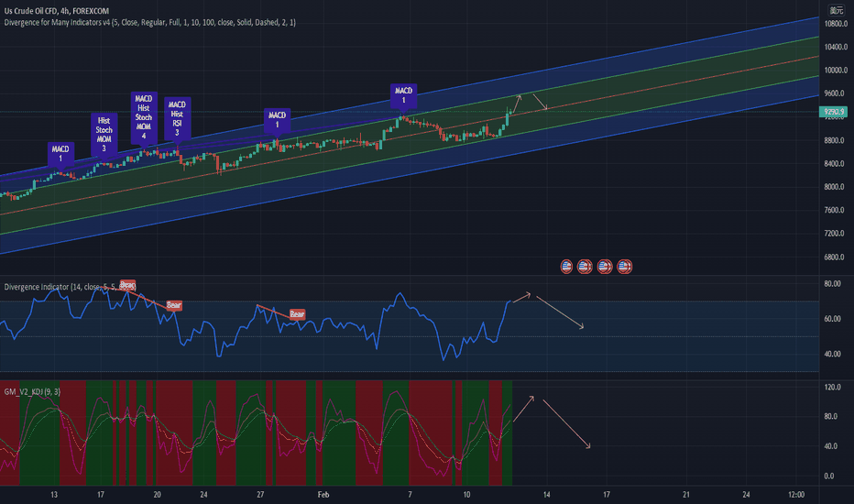
Task: Click the 'MACD 1' label near January 13
Action: coord(60,154)
